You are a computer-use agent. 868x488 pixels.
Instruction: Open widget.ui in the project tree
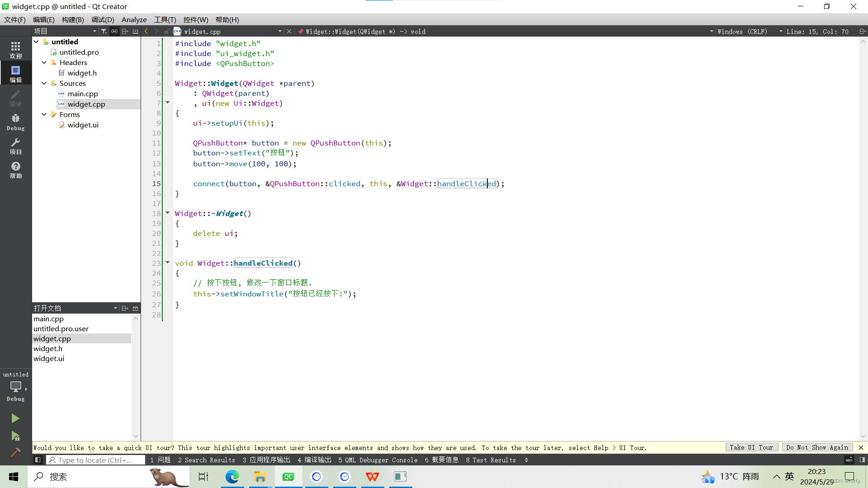tap(83, 125)
